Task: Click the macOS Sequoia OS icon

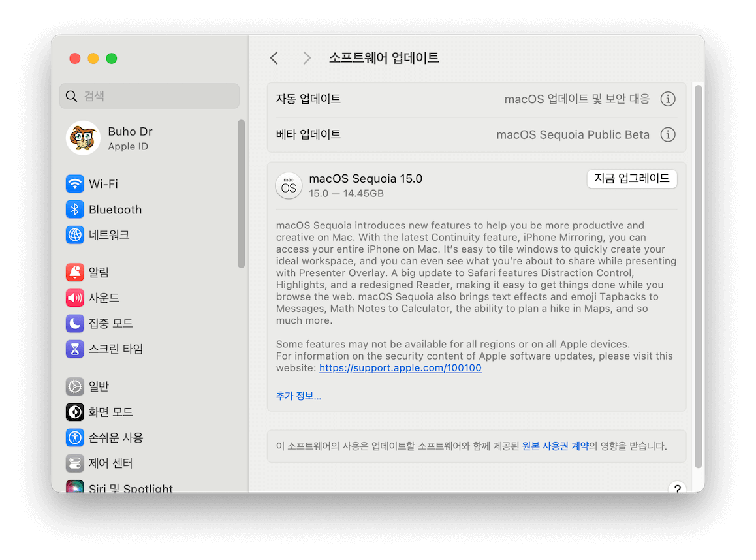Action: pos(289,185)
